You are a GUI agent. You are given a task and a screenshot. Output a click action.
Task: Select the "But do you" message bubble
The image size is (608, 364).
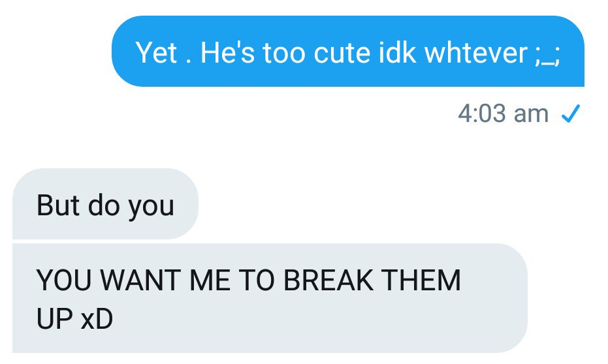click(106, 204)
